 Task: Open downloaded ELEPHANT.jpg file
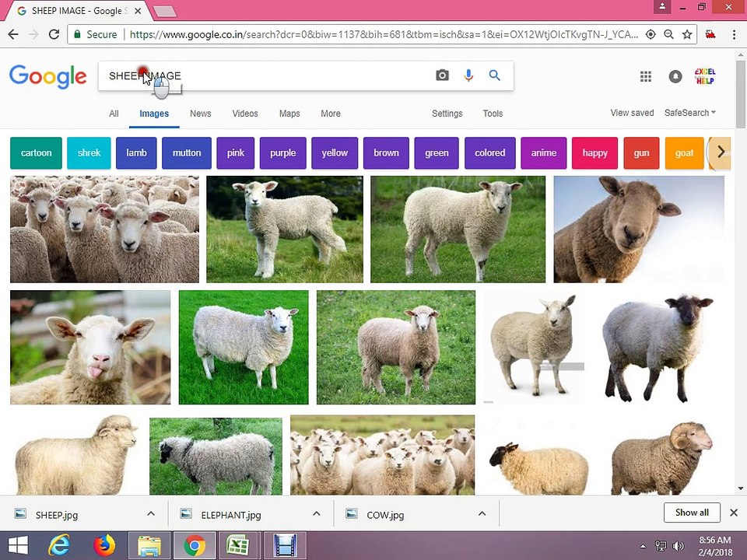(x=230, y=515)
